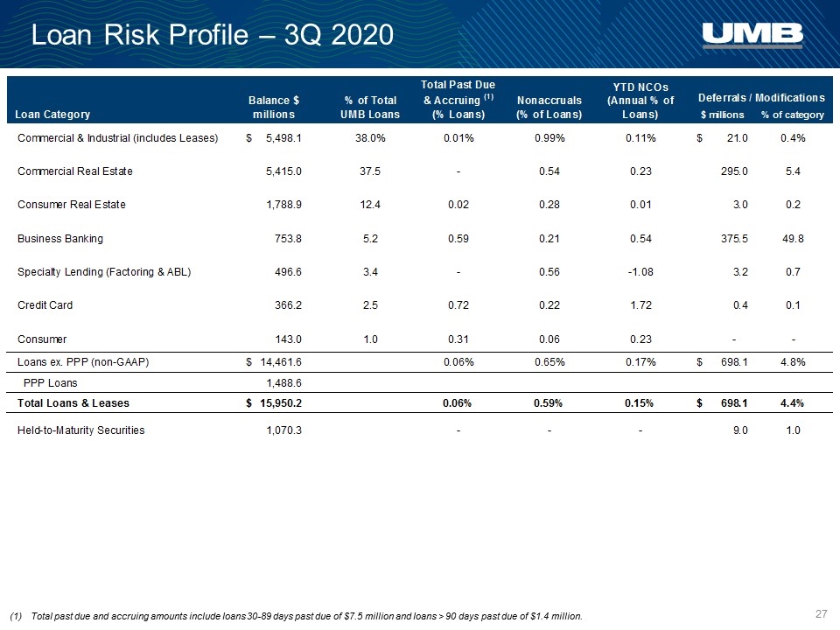Select the Business Banking row label

pos(60,239)
